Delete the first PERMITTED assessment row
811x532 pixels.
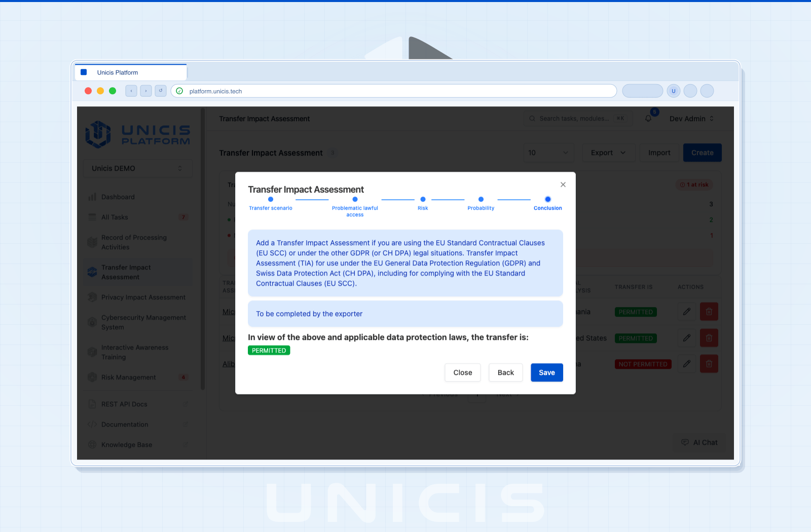tap(709, 312)
